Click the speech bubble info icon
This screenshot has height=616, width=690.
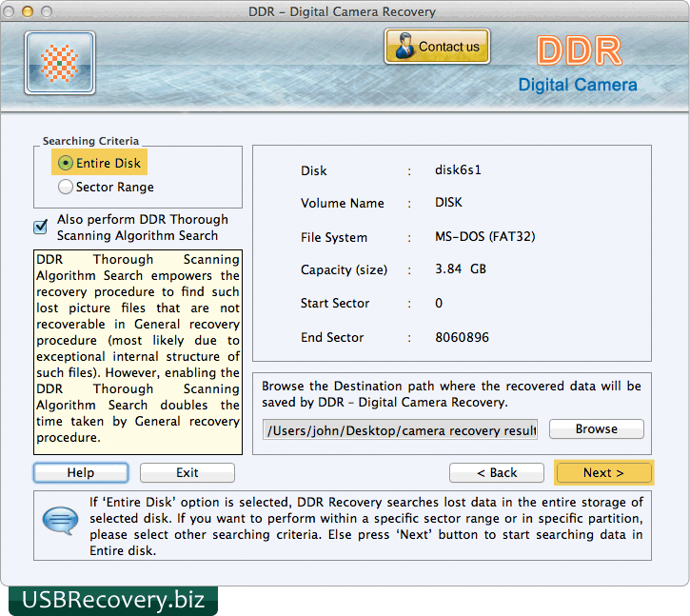coord(60,521)
